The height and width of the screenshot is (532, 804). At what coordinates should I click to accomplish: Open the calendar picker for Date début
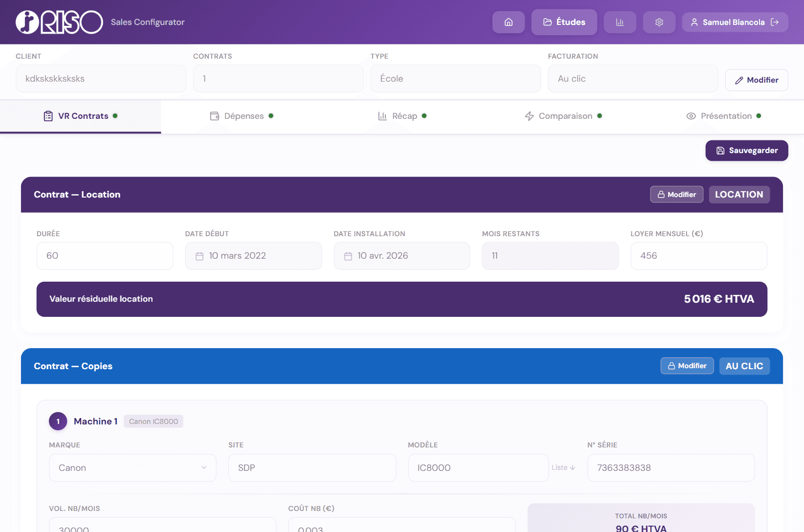(200, 255)
